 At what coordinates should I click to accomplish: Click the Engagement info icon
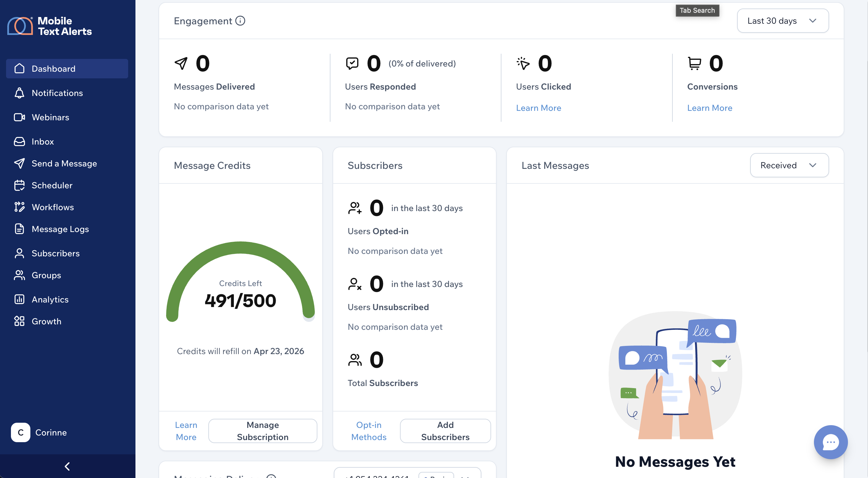tap(240, 21)
